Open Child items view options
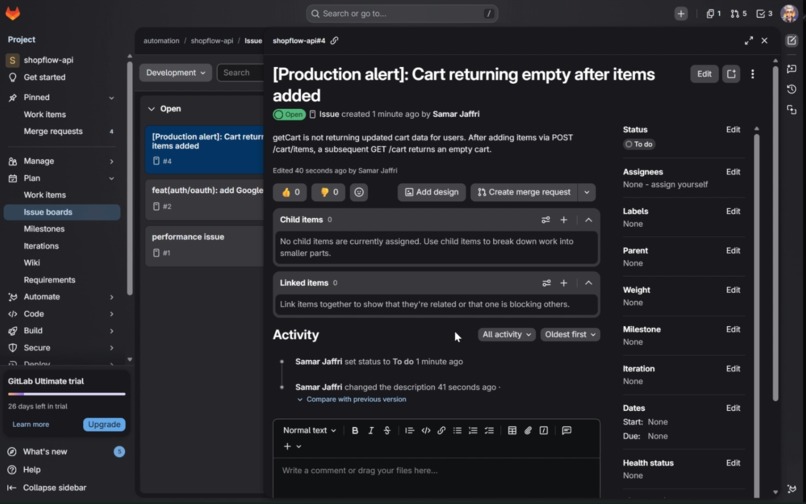Image resolution: width=806 pixels, height=504 pixels. click(x=546, y=220)
